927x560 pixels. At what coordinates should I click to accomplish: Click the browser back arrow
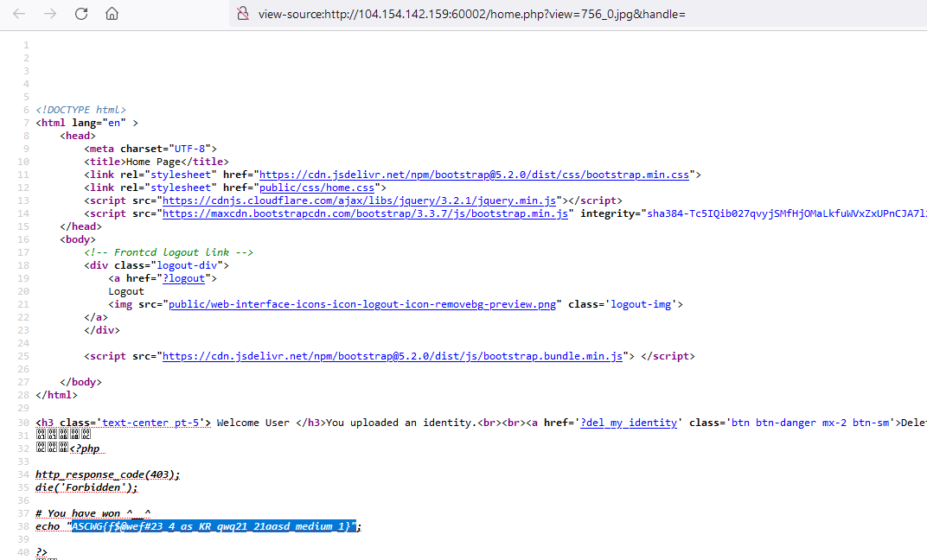click(19, 14)
